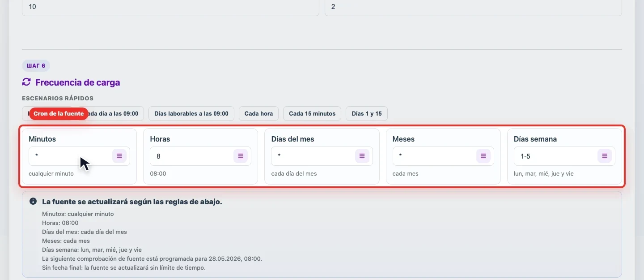The height and width of the screenshot is (280, 644).
Task: Click the 'Sin fecha final' summary line
Action: (124, 267)
